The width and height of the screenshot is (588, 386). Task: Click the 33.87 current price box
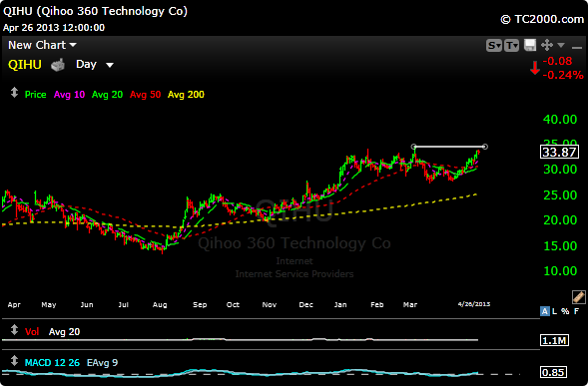point(559,153)
